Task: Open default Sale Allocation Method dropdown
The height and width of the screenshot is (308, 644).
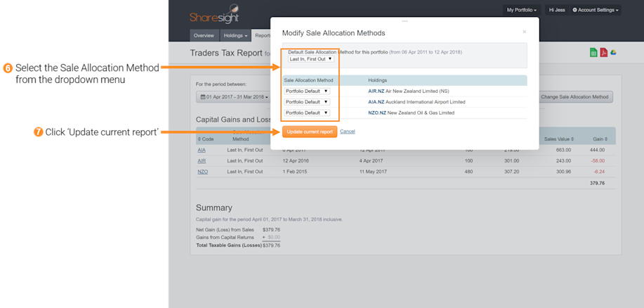Action: pos(311,59)
